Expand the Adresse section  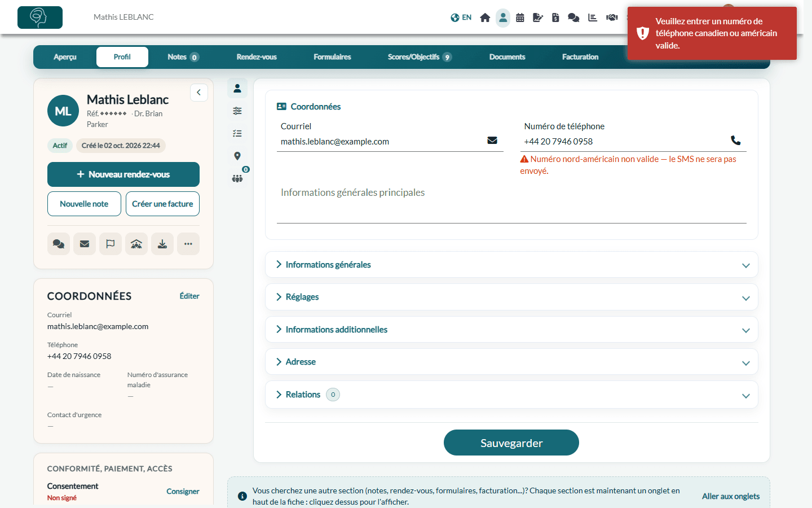(511, 362)
